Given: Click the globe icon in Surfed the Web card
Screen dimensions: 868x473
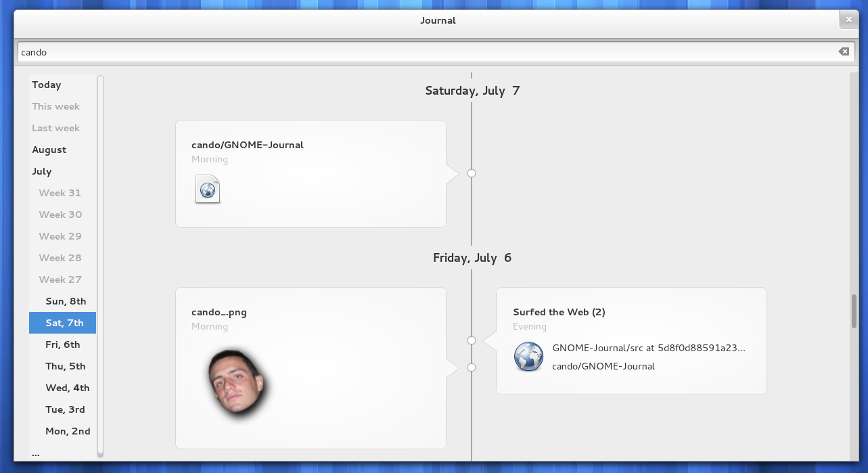Looking at the screenshot, I should 528,357.
